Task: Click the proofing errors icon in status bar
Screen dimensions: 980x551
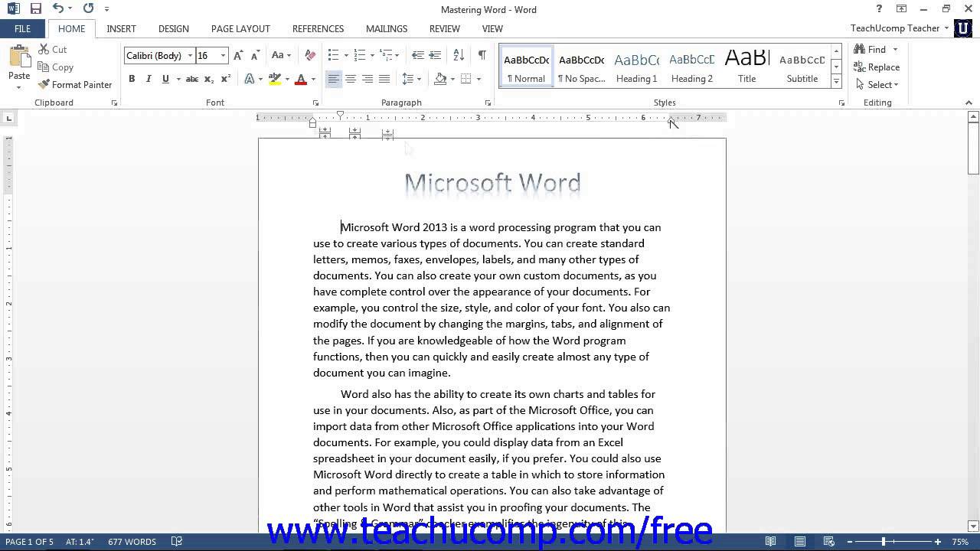Action: point(177,542)
